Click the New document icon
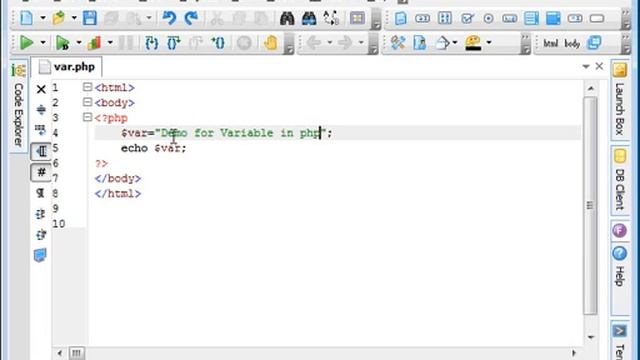The image size is (640, 360). click(27, 18)
